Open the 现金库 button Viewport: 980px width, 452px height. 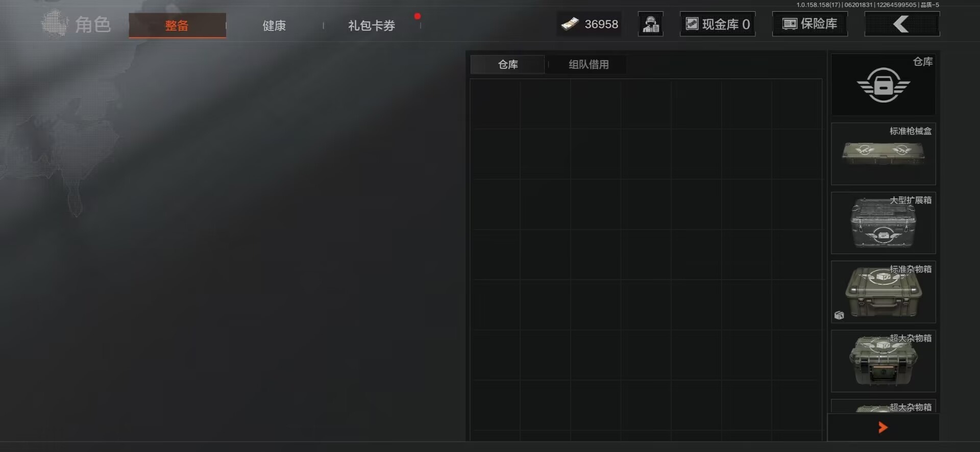(x=718, y=24)
